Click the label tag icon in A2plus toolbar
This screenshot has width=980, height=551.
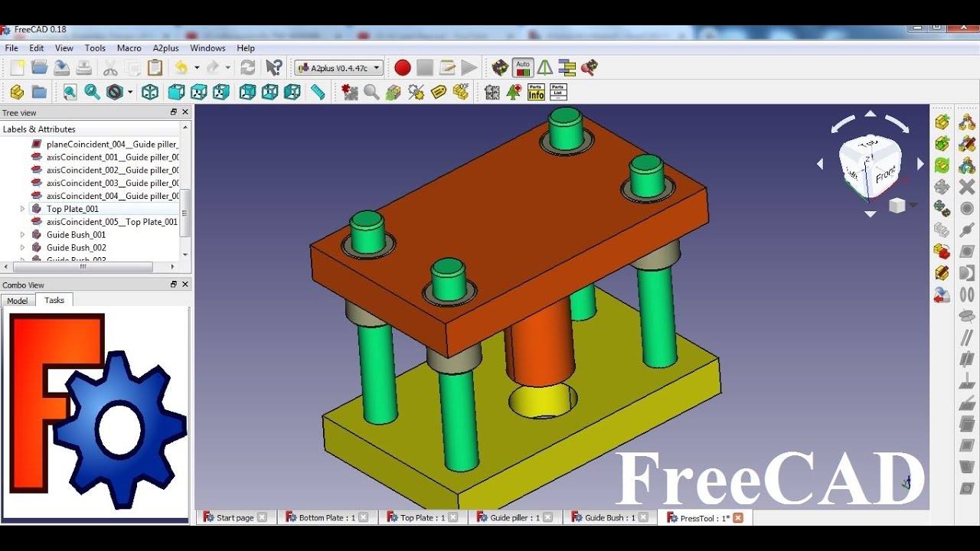pyautogui.click(x=438, y=93)
